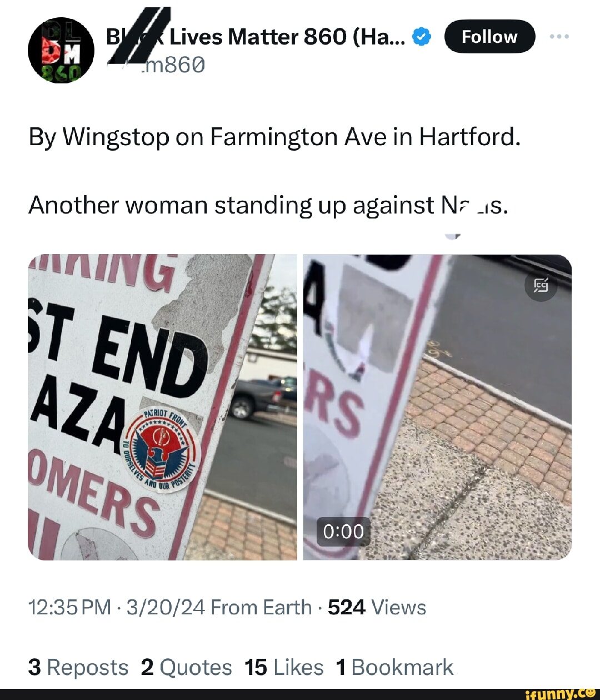Image resolution: width=600 pixels, height=700 pixels.
Task: Click the 0:00 video duration label
Action: pyautogui.click(x=343, y=532)
